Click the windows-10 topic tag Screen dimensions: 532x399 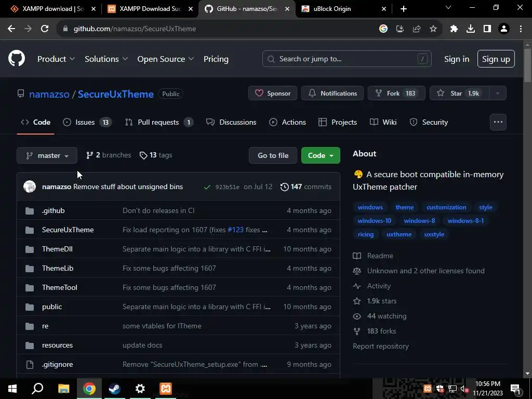coord(374,221)
